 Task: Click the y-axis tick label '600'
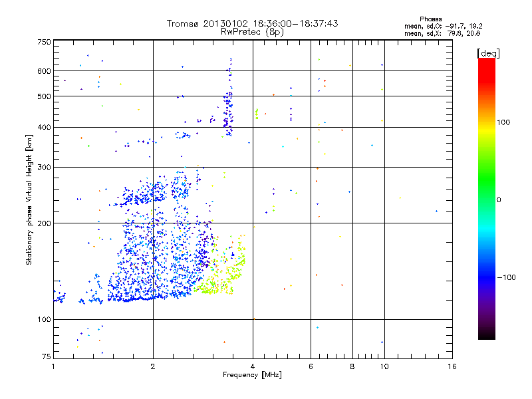tap(44, 71)
